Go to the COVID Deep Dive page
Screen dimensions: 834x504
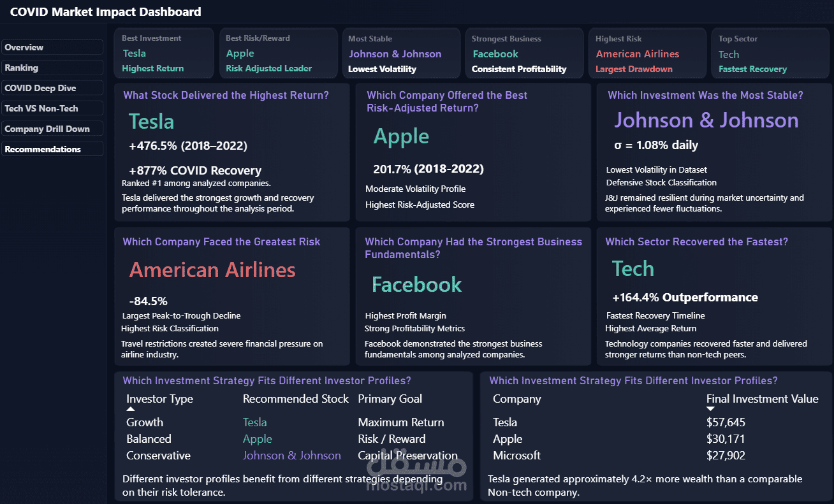pos(52,88)
